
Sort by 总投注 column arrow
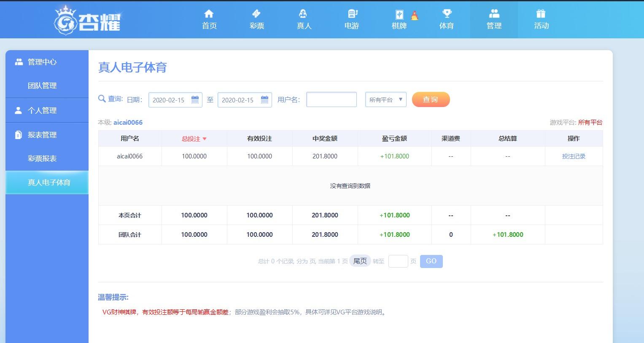point(205,139)
